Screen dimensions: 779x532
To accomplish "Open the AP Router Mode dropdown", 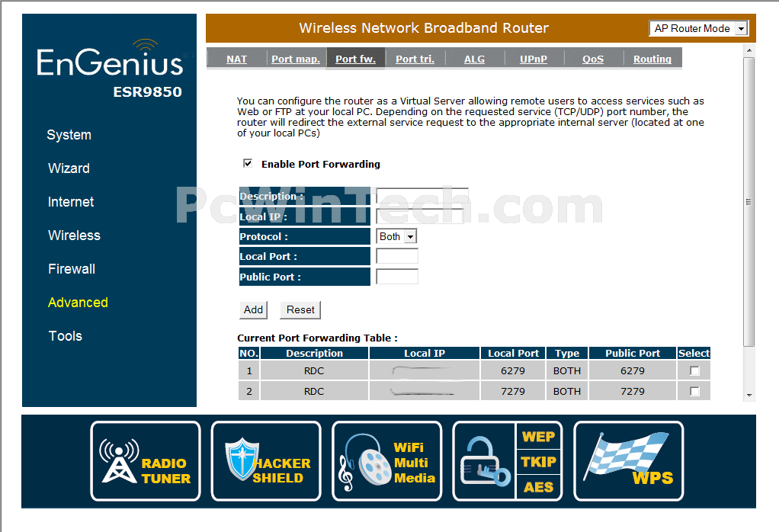I will point(698,28).
